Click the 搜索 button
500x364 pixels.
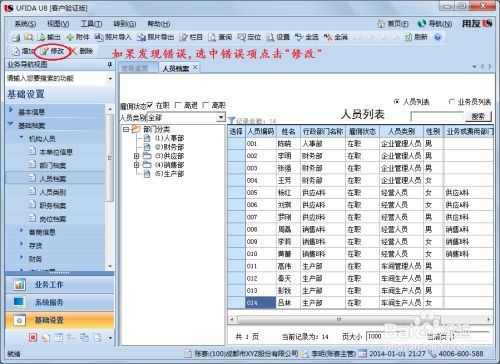pyautogui.click(x=478, y=116)
